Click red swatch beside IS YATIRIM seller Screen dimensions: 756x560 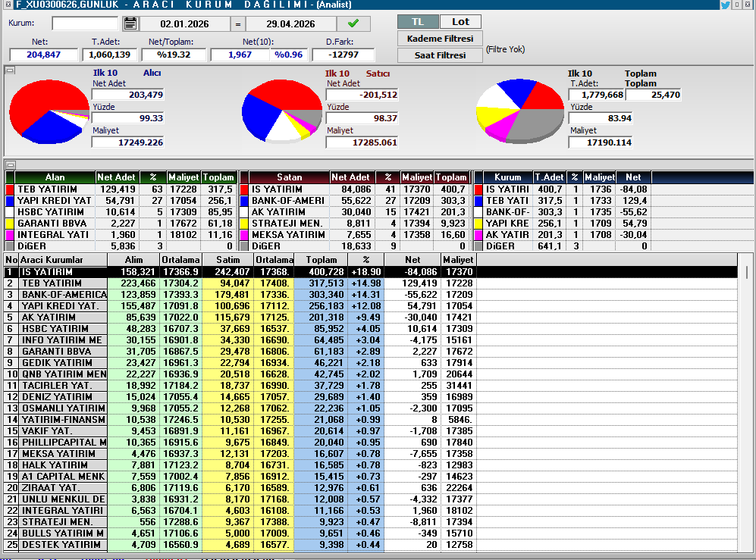coord(244,189)
